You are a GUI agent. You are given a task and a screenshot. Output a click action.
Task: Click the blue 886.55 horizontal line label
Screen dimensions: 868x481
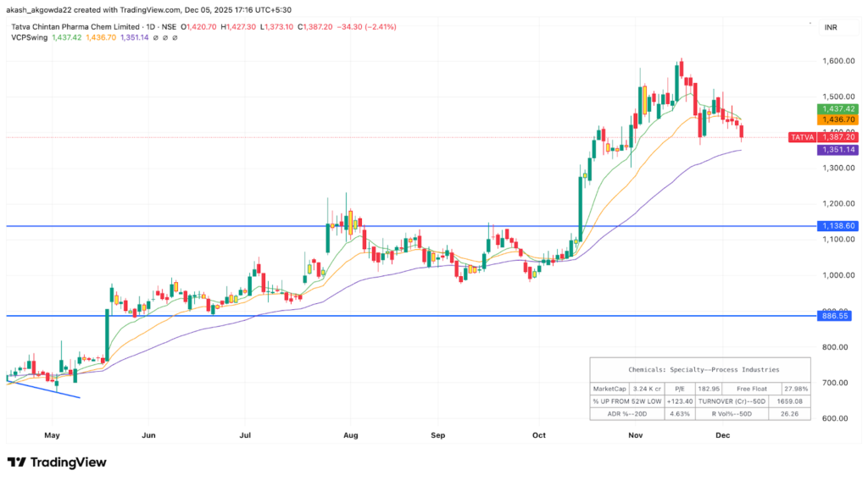[835, 316]
